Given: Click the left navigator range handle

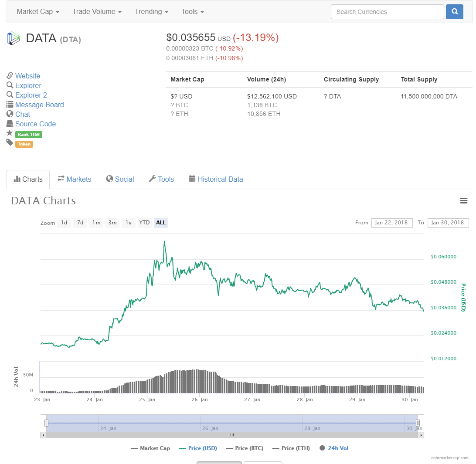Looking at the screenshot, I should [46, 423].
